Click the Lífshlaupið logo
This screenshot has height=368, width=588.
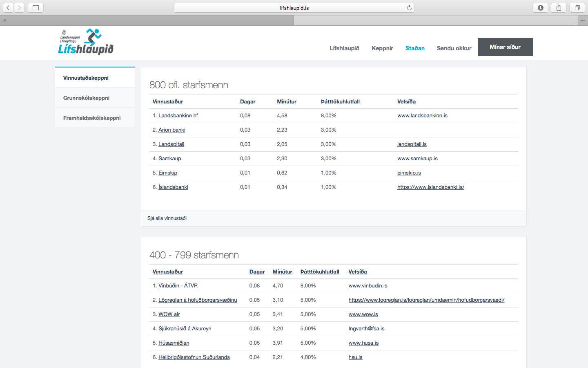click(x=86, y=42)
